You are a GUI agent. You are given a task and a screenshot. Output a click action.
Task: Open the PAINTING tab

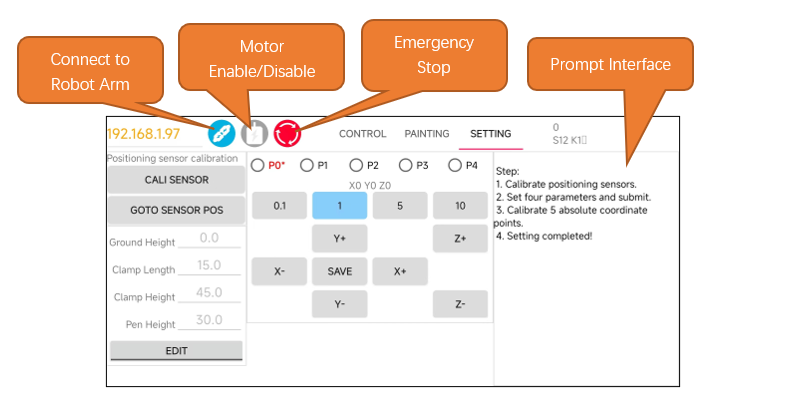click(x=427, y=134)
